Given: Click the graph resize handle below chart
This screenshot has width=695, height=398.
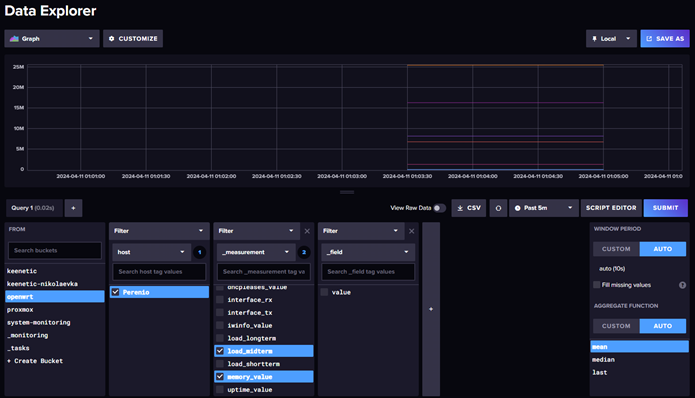Looking at the screenshot, I should coord(347,192).
